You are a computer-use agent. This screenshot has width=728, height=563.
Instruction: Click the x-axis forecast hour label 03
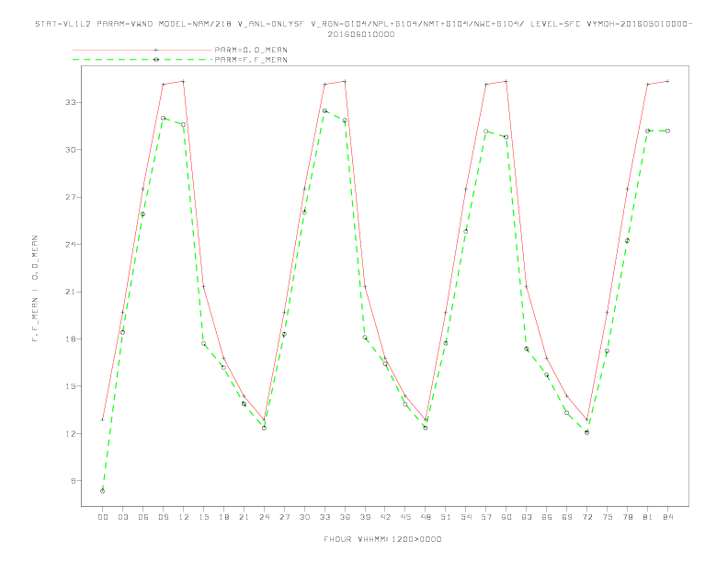[122, 517]
